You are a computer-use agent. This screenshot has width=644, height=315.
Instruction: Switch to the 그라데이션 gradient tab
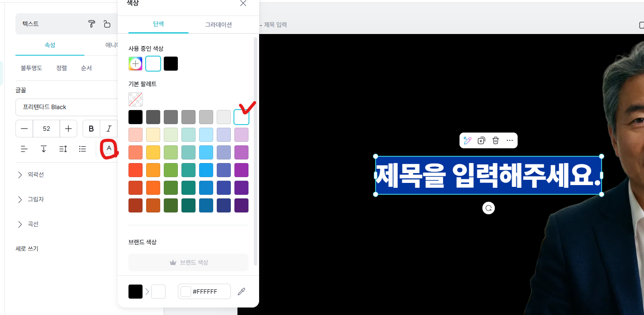tap(218, 25)
